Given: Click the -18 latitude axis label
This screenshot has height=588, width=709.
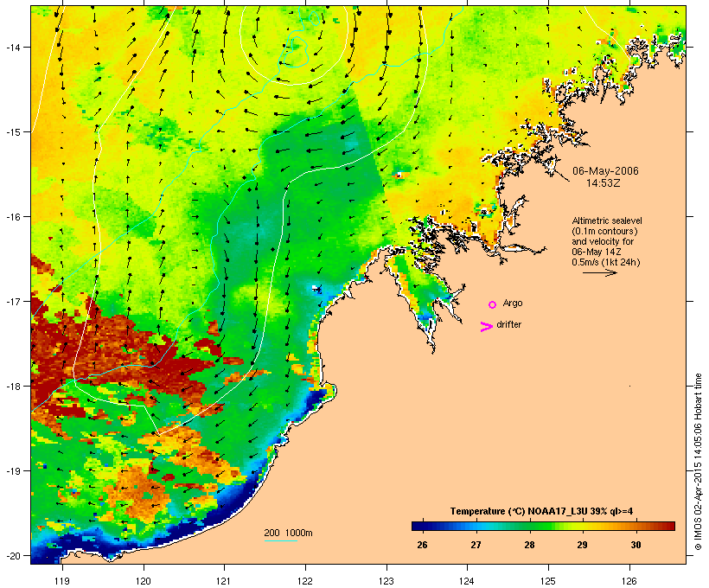Looking at the screenshot, I should click(12, 386).
